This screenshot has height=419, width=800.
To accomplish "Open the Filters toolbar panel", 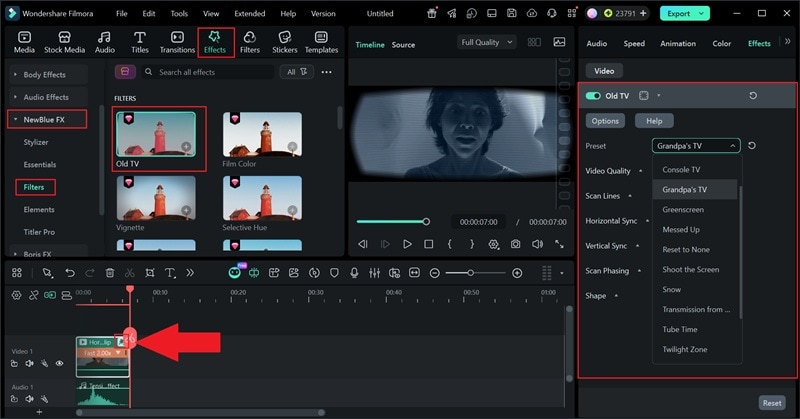I will tap(249, 42).
